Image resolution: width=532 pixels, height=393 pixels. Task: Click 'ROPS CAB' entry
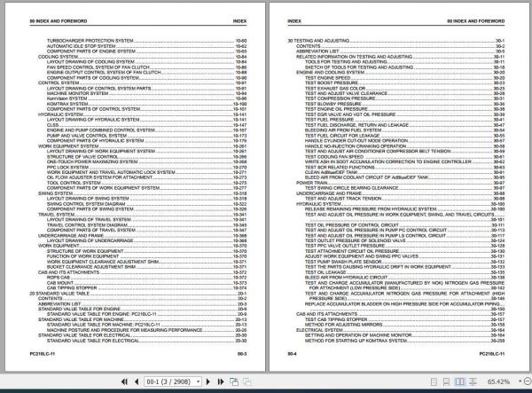coord(59,278)
